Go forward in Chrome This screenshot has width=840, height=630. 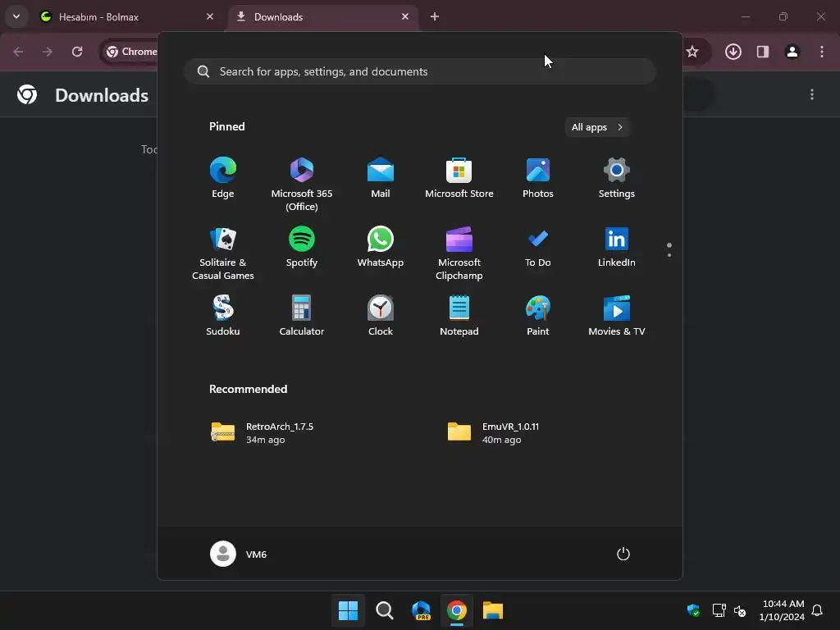click(x=48, y=52)
